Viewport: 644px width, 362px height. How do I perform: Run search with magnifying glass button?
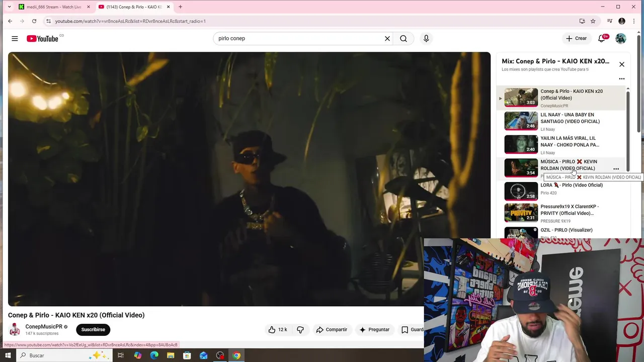404,39
